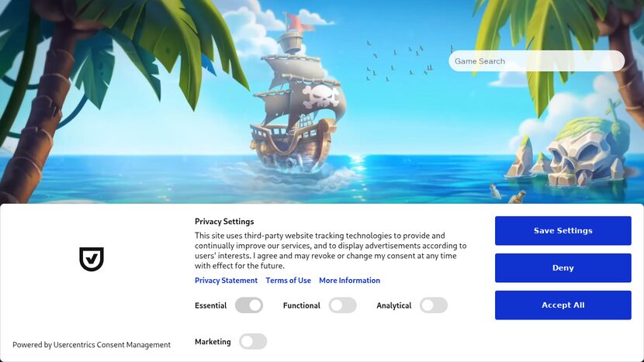Enable the Marketing consent switch
Screen dimensions: 644x362
click(x=253, y=342)
